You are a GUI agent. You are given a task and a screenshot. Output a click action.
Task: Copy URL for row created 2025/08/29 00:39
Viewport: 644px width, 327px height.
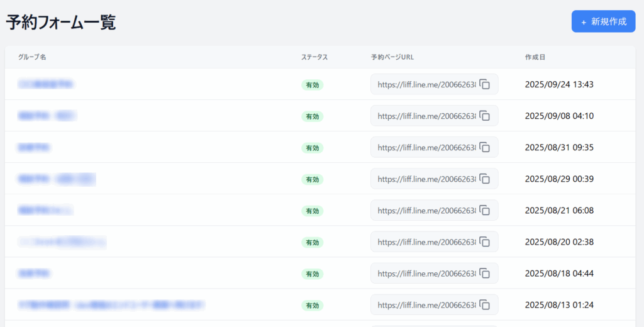485,179
